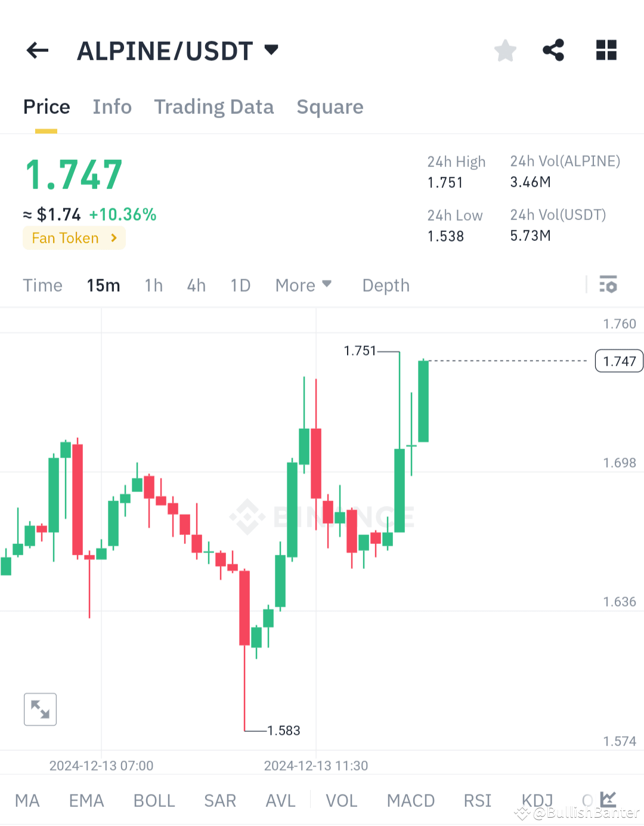Tap the star to favorite ALPINE/USDT
The image size is (644, 826).
click(505, 50)
